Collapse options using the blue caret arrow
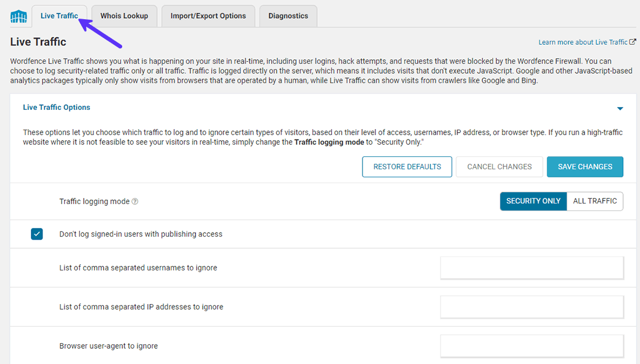Image resolution: width=640 pixels, height=364 pixels. (x=620, y=109)
